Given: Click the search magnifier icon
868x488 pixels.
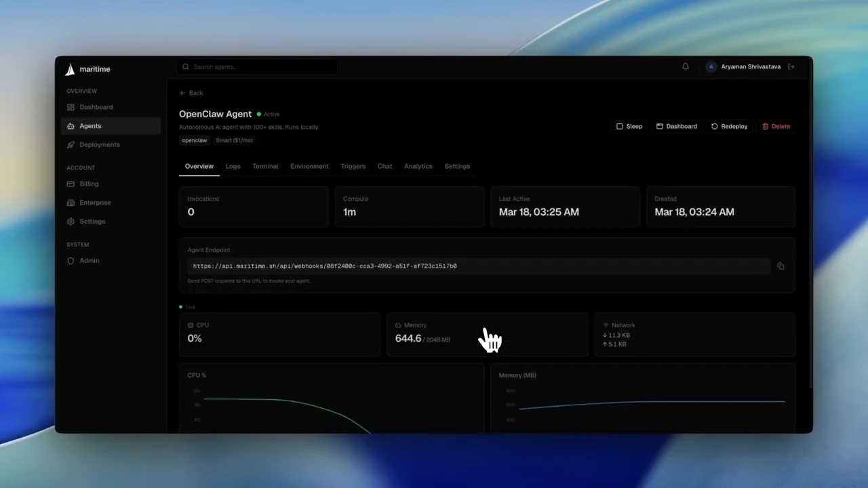Looking at the screenshot, I should click(186, 67).
